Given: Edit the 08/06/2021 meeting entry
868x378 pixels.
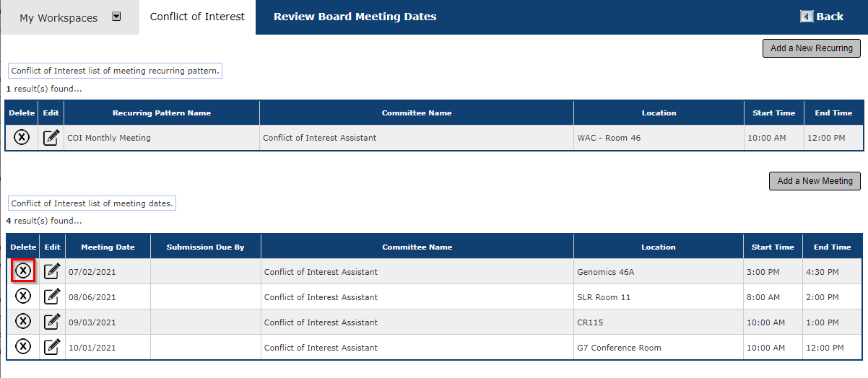Looking at the screenshot, I should click(x=52, y=296).
